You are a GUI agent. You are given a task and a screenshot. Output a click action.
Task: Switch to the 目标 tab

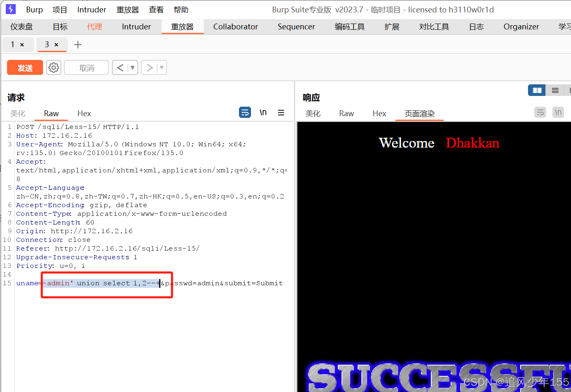[60, 26]
